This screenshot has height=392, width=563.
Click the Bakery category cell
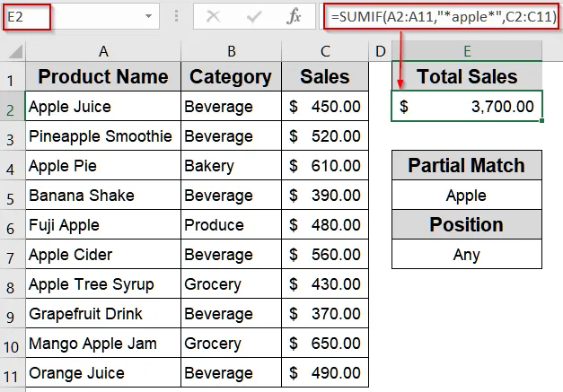232,165
